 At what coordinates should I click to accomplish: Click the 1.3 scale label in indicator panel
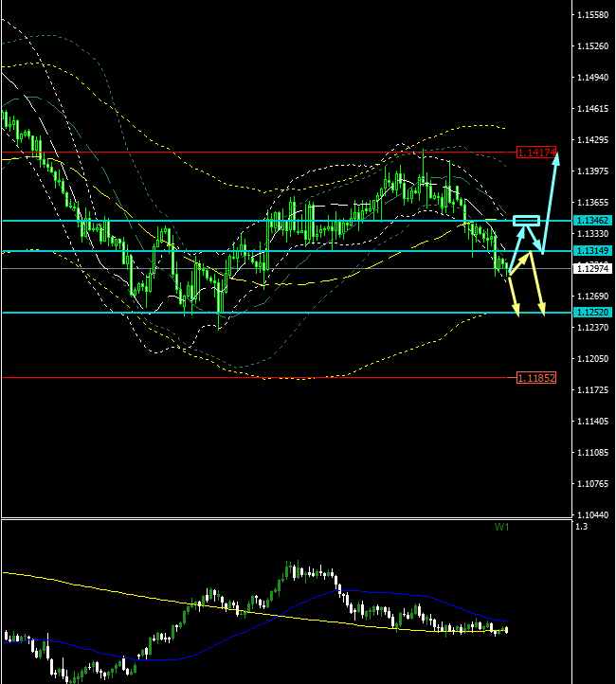click(x=581, y=527)
